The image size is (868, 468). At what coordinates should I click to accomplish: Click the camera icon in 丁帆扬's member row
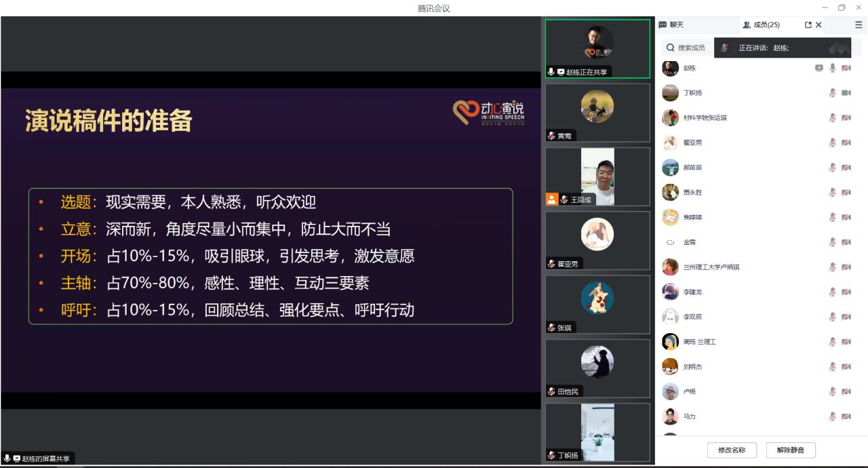point(846,93)
